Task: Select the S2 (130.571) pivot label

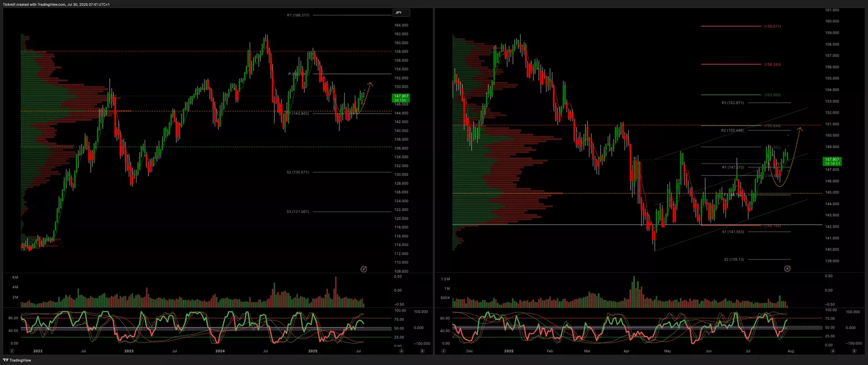Action: tap(298, 172)
